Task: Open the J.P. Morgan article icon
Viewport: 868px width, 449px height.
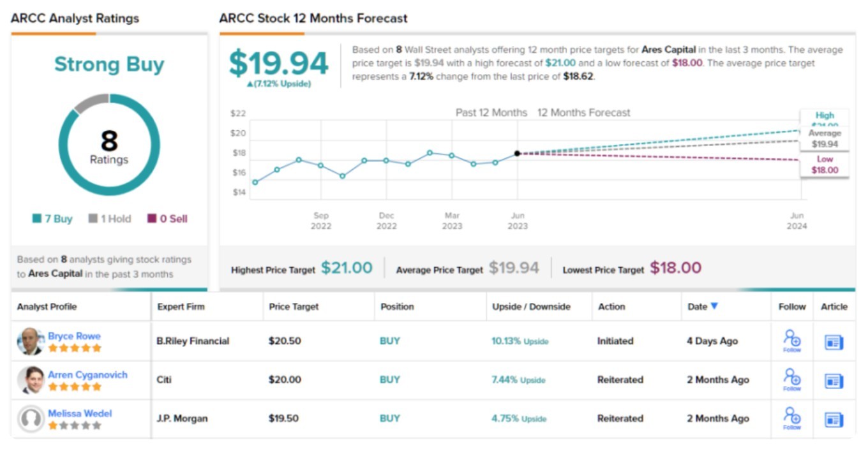Action: 834,420
